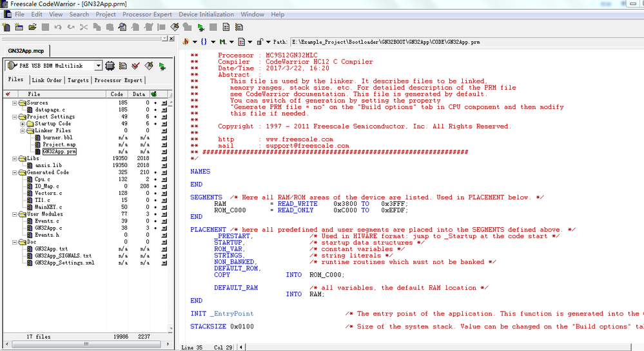Click the markers M icon in editor toolbar
644x351 pixels.
point(222,41)
